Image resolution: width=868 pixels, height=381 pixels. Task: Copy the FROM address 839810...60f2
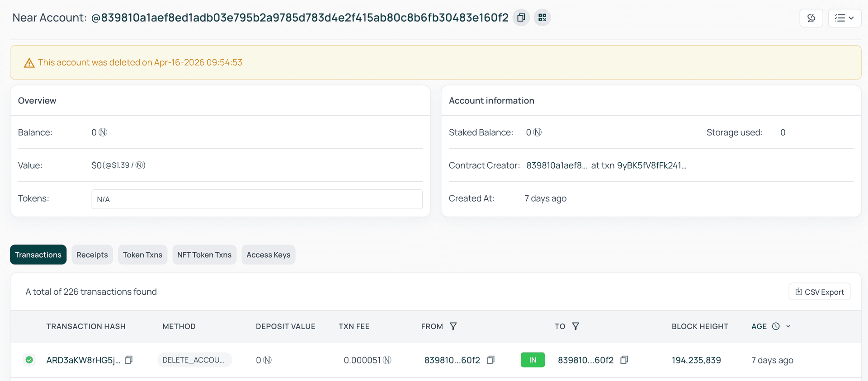[x=491, y=360]
